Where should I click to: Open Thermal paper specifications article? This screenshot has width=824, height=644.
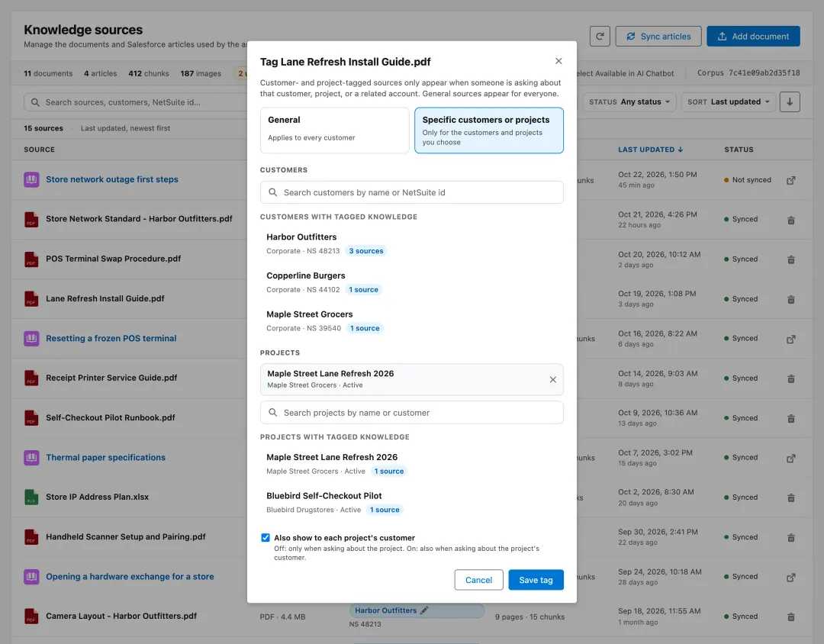105,457
